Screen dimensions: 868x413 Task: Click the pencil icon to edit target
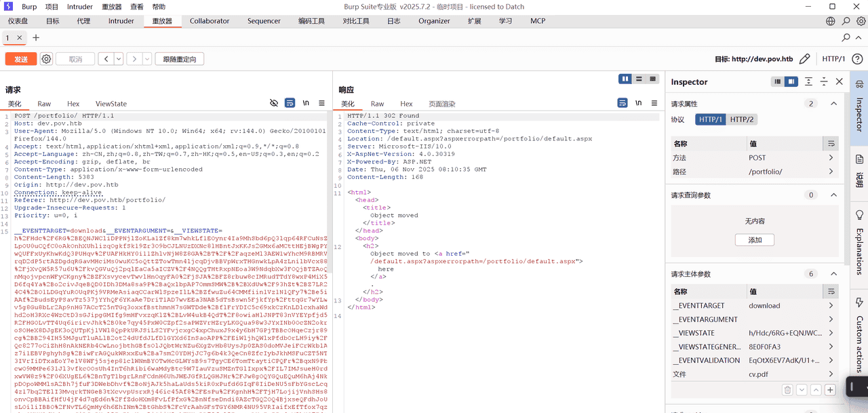pos(805,59)
